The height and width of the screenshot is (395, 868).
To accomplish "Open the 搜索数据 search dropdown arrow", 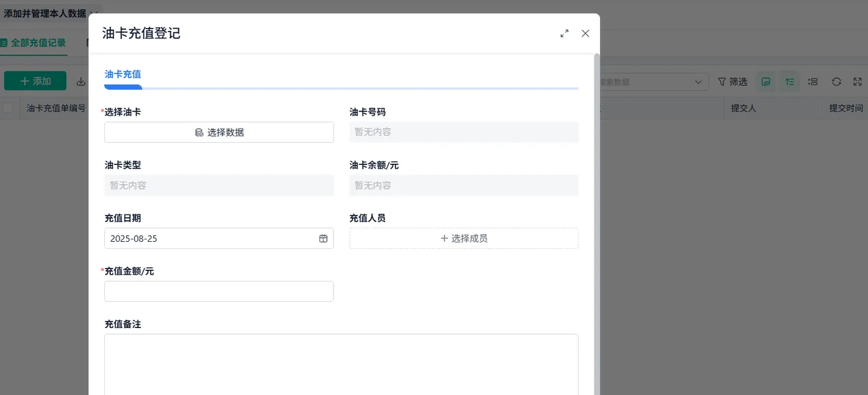I will [x=699, y=82].
